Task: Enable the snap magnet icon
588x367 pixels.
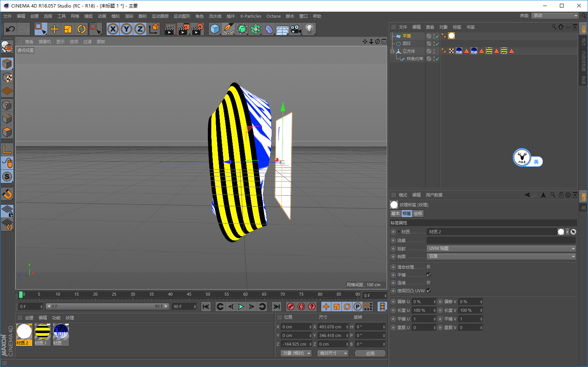Action: click(x=7, y=194)
